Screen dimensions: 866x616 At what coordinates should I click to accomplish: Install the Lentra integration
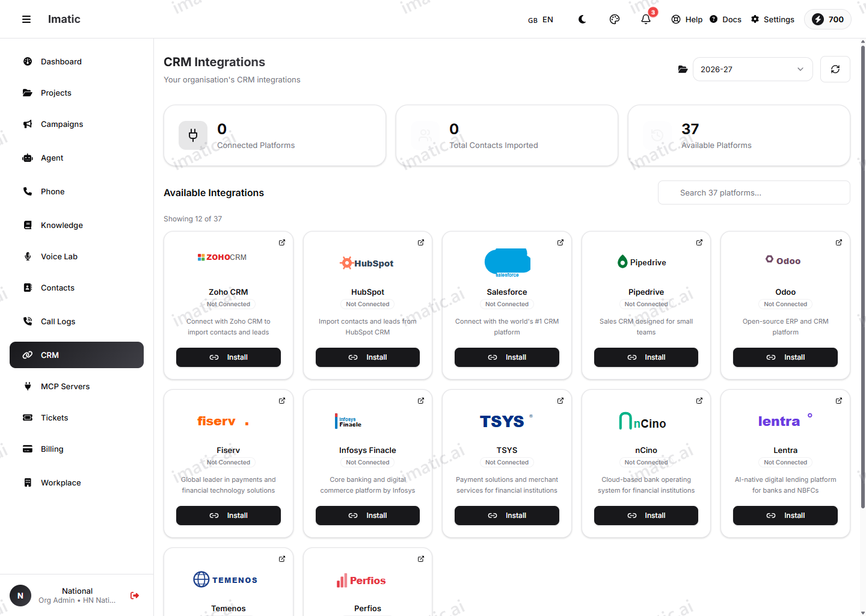(785, 516)
